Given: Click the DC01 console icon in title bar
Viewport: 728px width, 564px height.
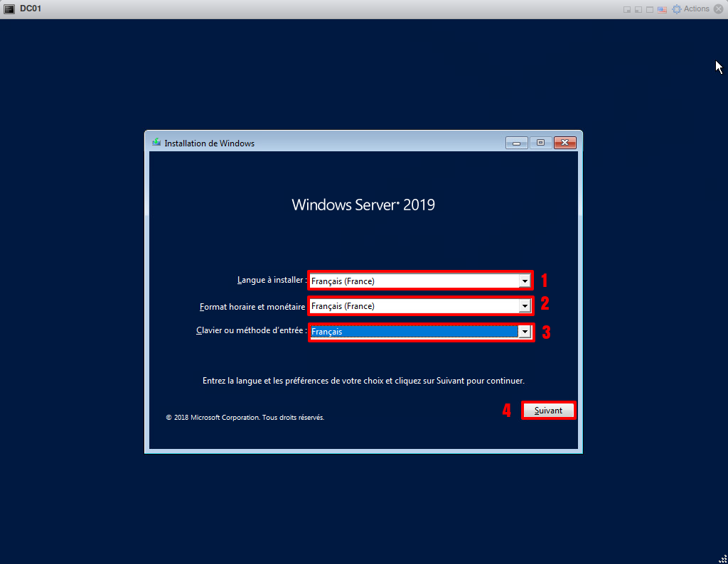Looking at the screenshot, I should (x=9, y=9).
